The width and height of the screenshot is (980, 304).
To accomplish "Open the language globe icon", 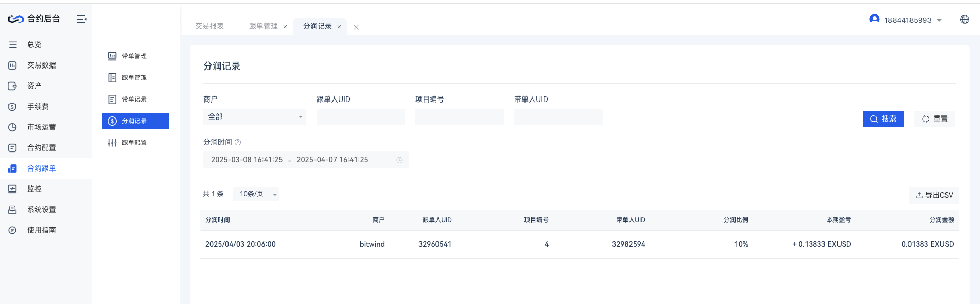I will point(965,20).
